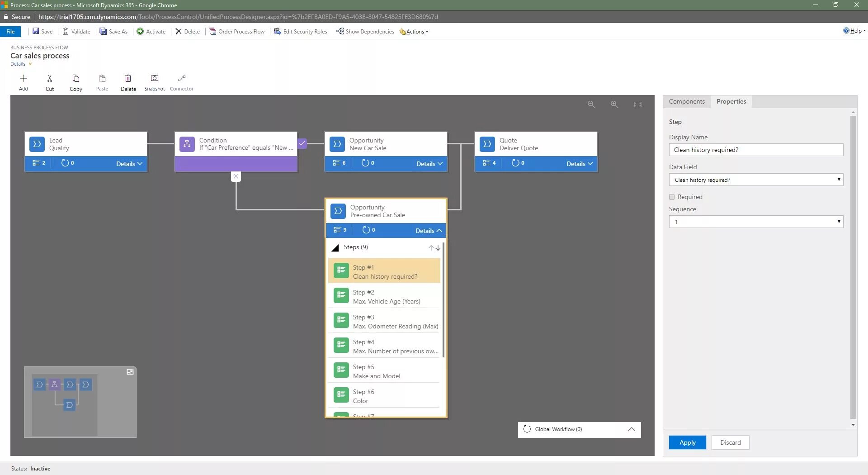Click the Display Name input field
Screen dimensions: 868x475
pos(756,150)
